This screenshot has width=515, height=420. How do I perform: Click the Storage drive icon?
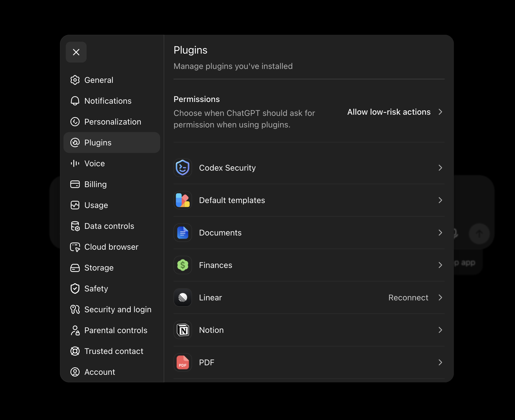coord(75,268)
